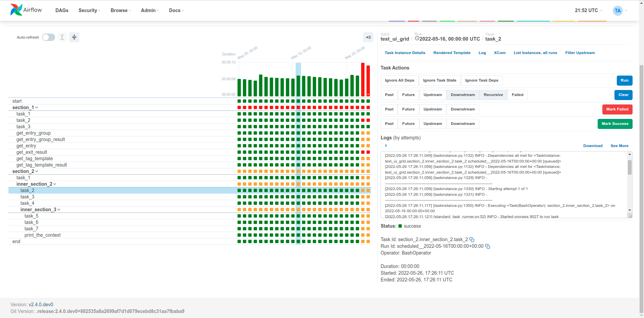Collapse the section_1 task group
This screenshot has height=318, width=644.
(25, 107)
